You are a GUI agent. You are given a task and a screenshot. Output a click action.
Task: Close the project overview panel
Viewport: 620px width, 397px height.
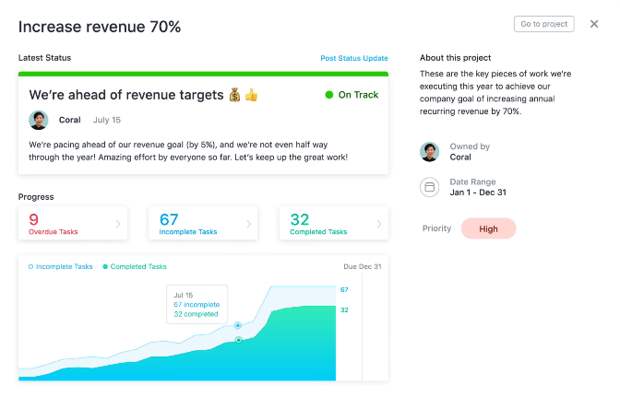[594, 24]
